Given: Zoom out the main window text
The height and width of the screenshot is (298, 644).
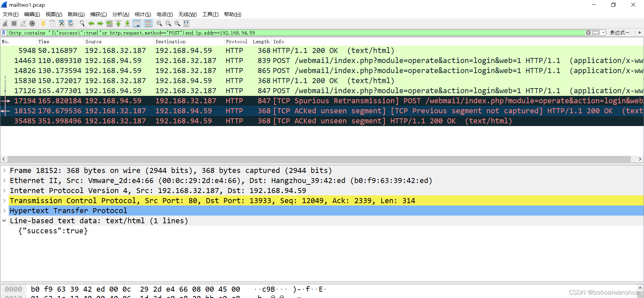Looking at the screenshot, I should click(168, 23).
